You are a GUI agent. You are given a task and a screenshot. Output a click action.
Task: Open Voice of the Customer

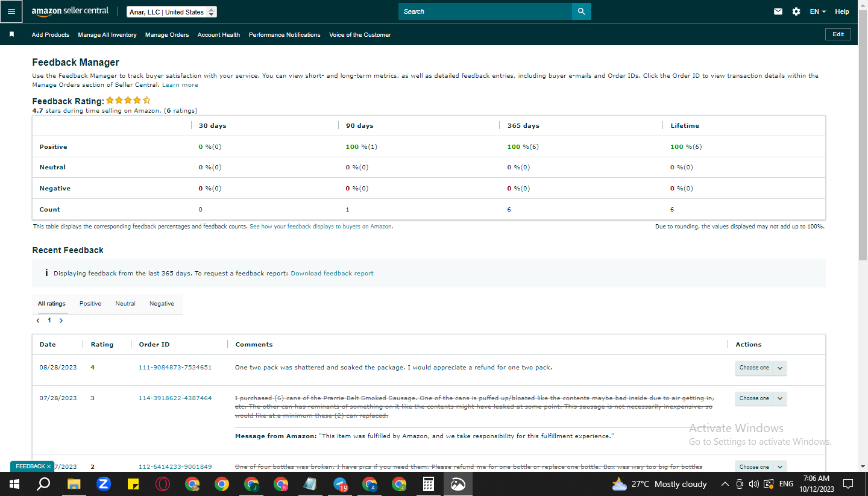pyautogui.click(x=360, y=35)
